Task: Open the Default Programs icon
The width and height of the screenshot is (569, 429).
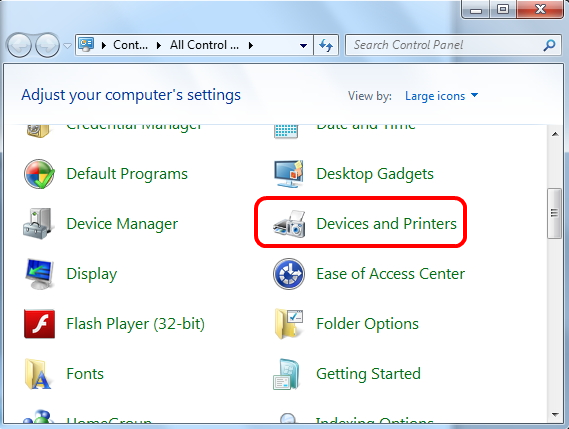Action: 39,174
